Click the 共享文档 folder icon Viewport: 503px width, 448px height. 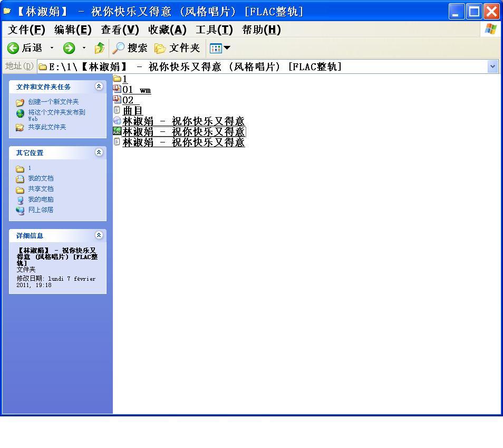(20, 190)
